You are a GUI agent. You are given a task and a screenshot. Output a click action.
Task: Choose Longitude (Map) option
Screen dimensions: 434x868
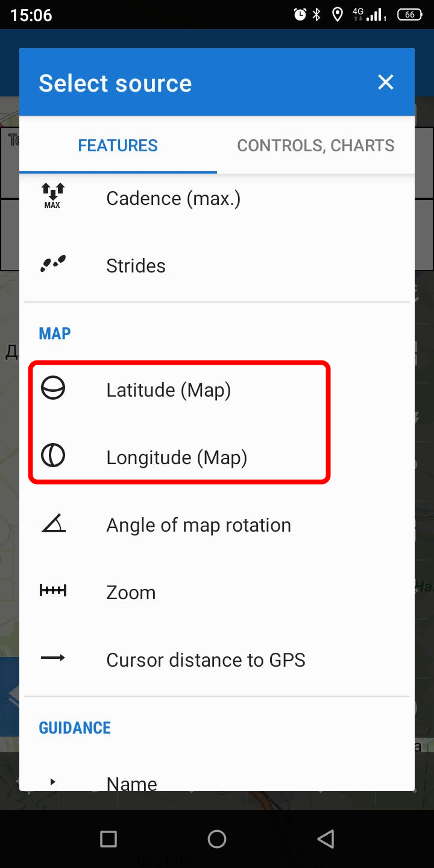point(177,458)
